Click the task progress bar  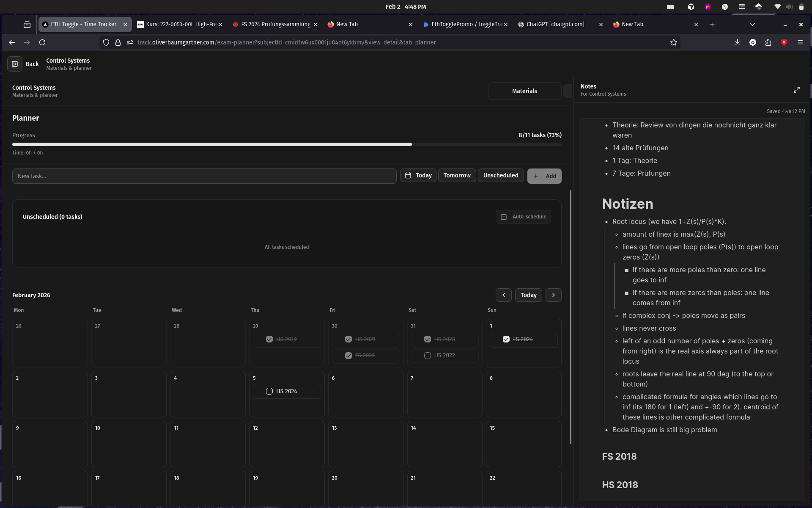[286, 144]
